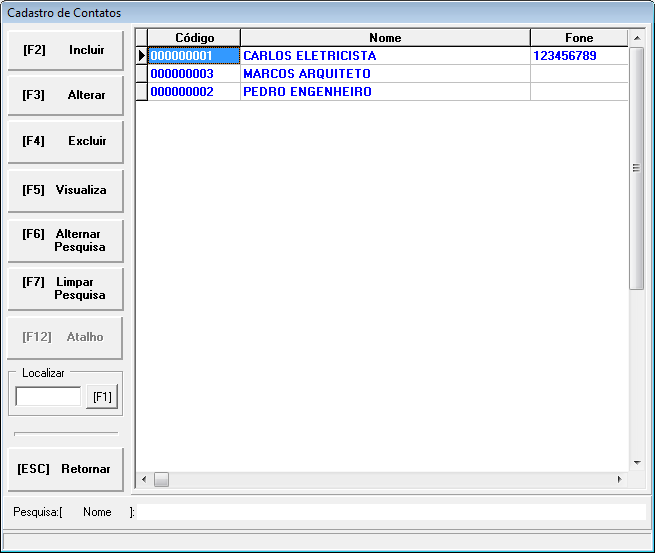655x553 pixels.
Task: Click the horizontal scrollbar left arrow
Action: [x=144, y=480]
